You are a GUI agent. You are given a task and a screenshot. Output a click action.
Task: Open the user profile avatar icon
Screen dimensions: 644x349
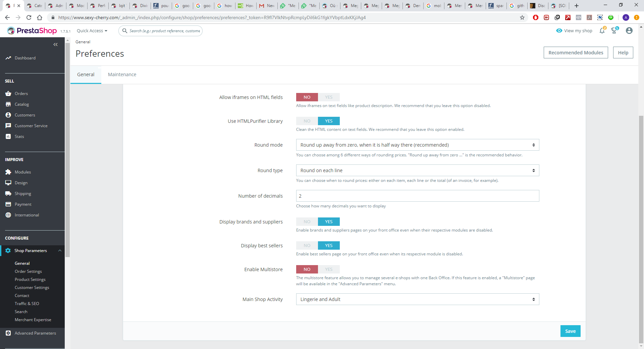[x=629, y=31]
